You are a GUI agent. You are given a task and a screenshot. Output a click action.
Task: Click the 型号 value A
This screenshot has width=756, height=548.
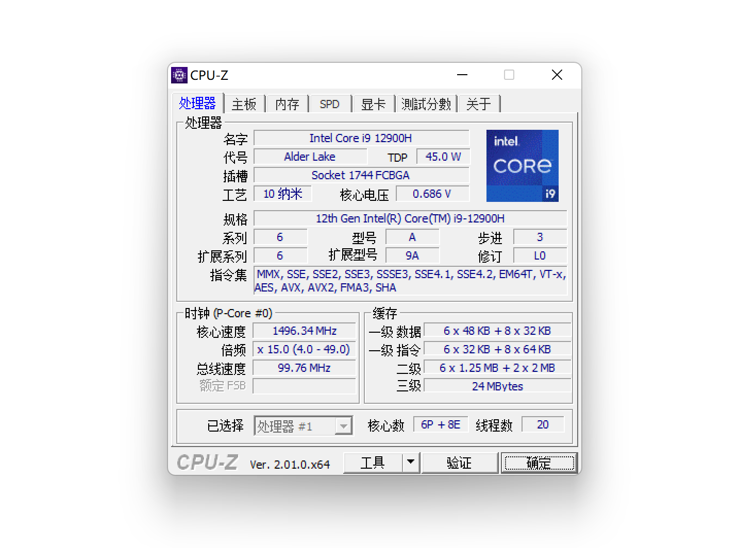coord(412,237)
